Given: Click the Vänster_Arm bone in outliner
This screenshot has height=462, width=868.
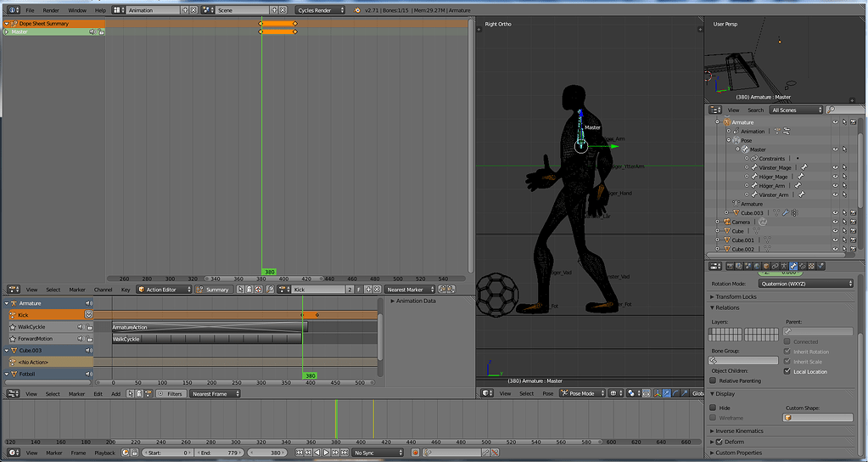Looking at the screenshot, I should pyautogui.click(x=774, y=195).
